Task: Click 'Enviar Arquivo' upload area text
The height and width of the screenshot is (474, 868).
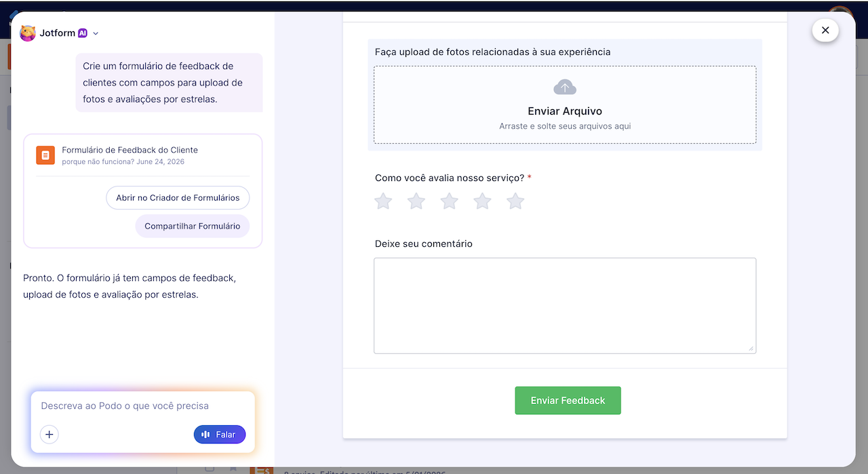Action: point(565,111)
